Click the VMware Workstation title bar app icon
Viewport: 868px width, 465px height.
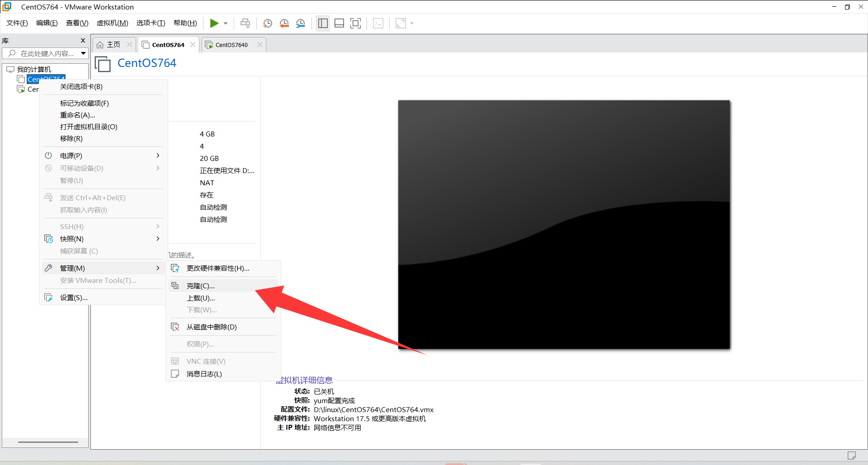point(7,7)
